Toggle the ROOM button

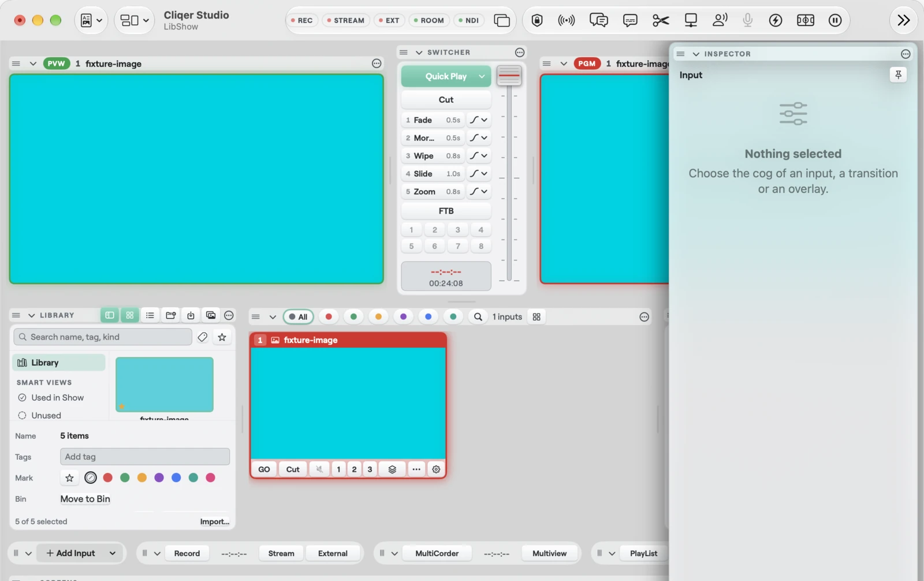point(429,20)
